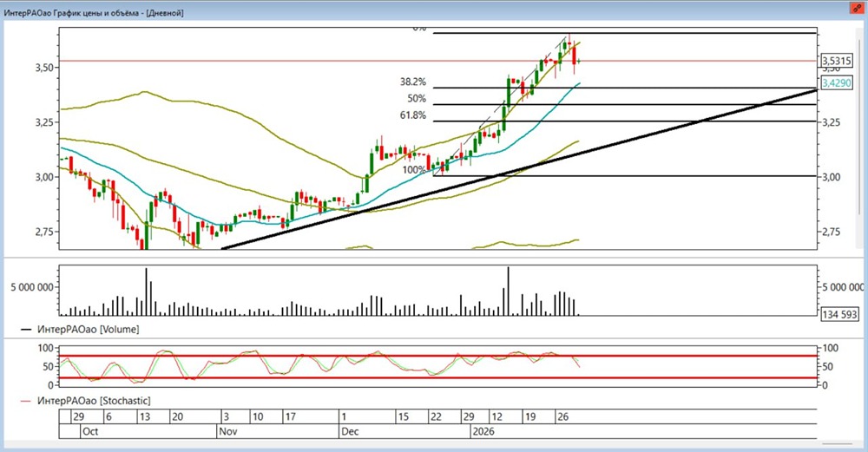Click the 3,50 value on left price axis

point(44,68)
